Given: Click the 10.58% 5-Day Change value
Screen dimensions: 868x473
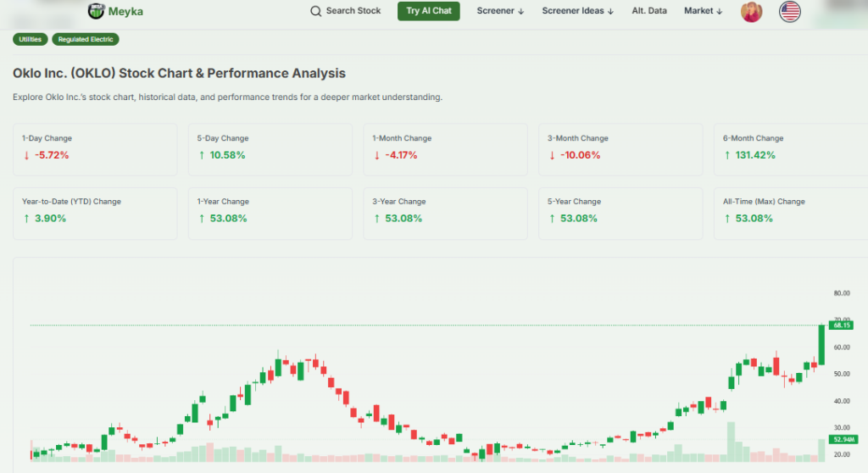Looking at the screenshot, I should [227, 156].
